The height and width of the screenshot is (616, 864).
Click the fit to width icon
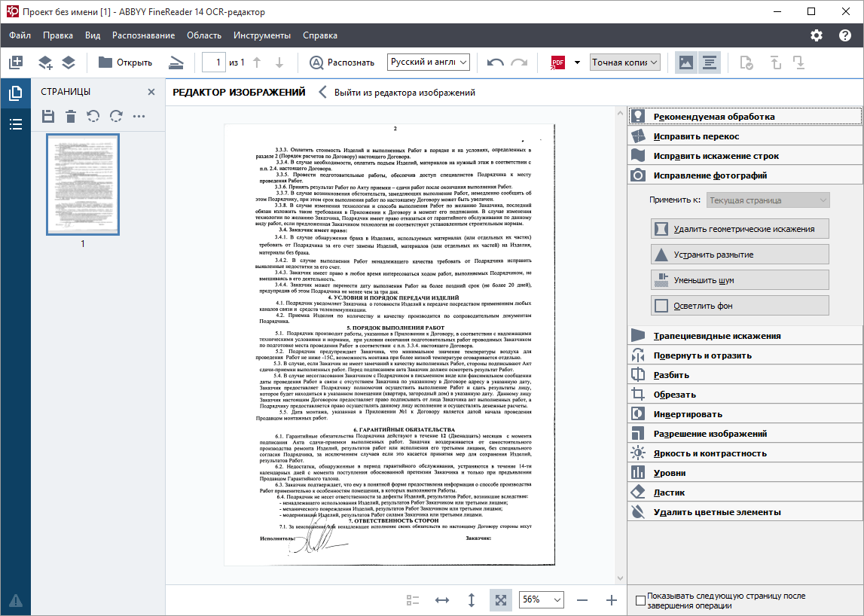tap(442, 600)
